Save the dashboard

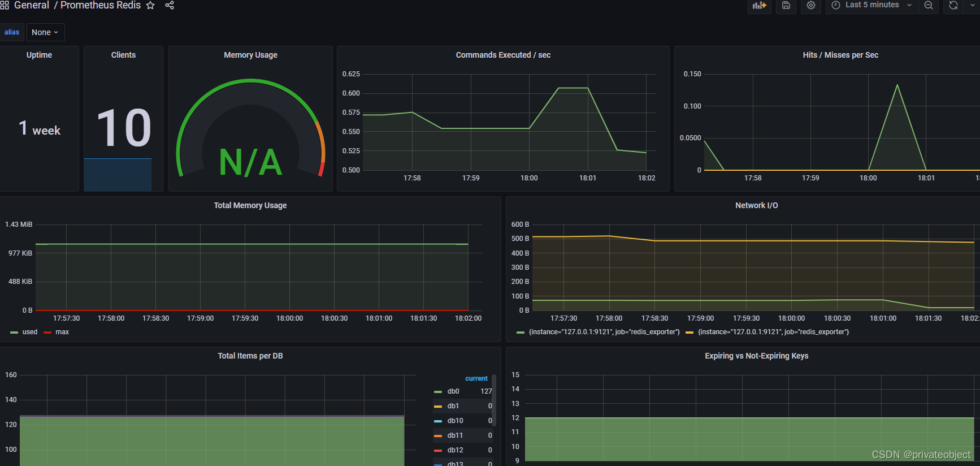coord(786,5)
